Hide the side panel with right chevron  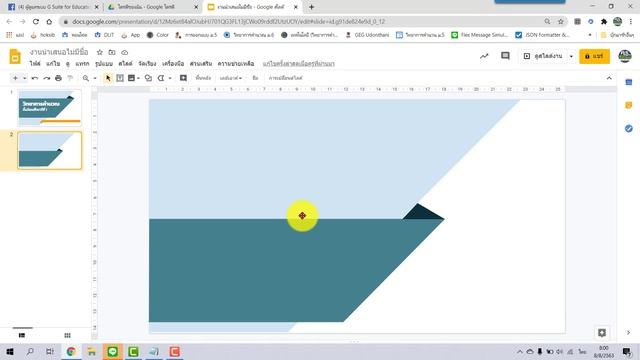coord(628,333)
